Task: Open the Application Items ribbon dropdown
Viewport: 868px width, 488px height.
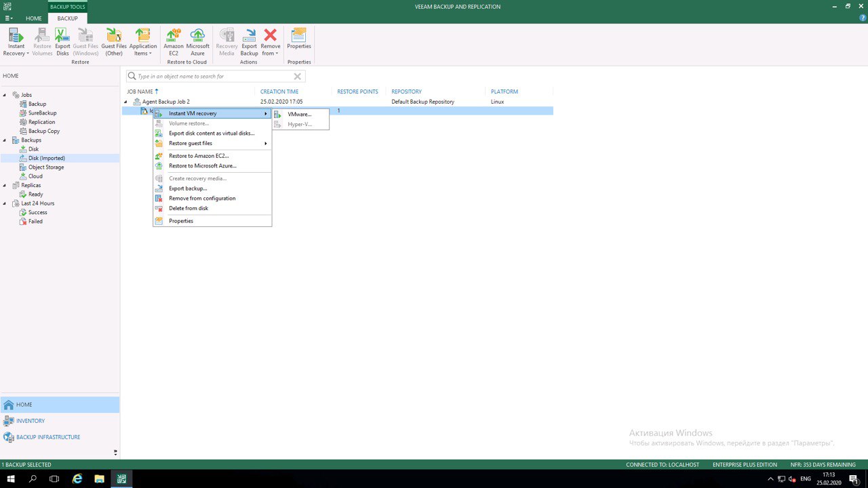Action: pyautogui.click(x=142, y=43)
